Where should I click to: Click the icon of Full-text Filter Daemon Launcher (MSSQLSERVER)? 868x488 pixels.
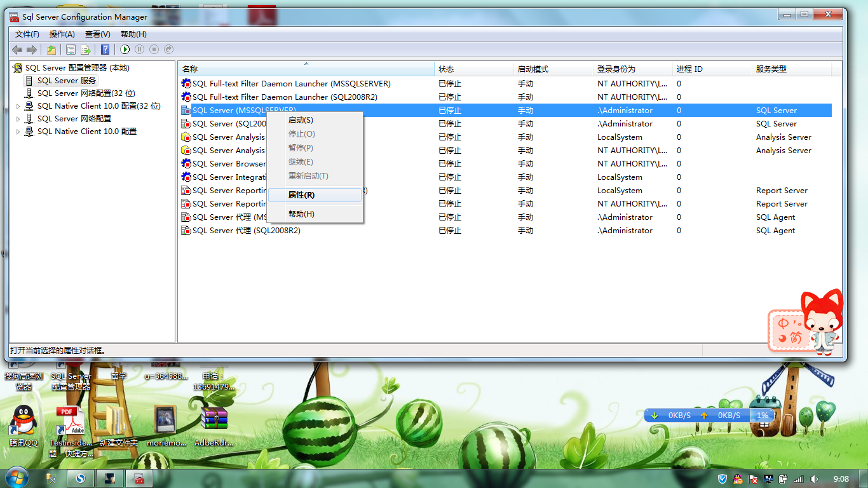[x=186, y=84]
